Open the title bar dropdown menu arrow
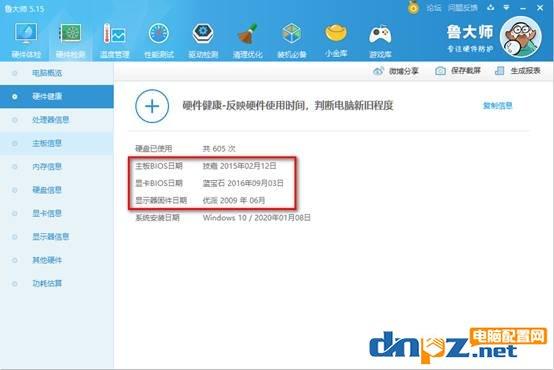The height and width of the screenshot is (370, 554). pos(506,7)
